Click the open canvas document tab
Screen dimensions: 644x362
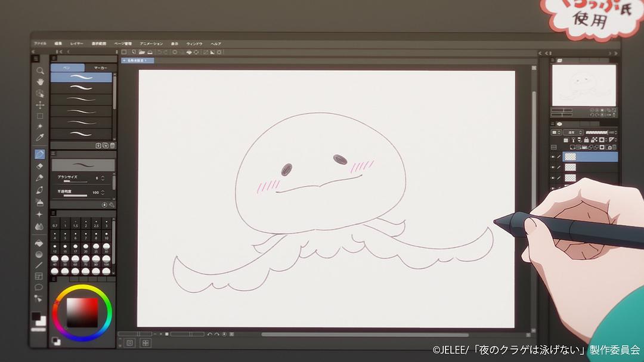138,60
